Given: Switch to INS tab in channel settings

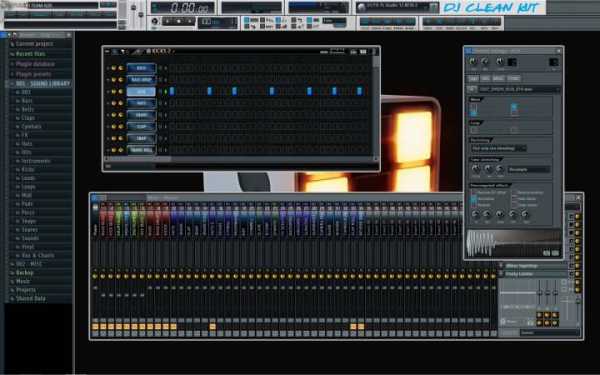Looking at the screenshot, I should 486,78.
